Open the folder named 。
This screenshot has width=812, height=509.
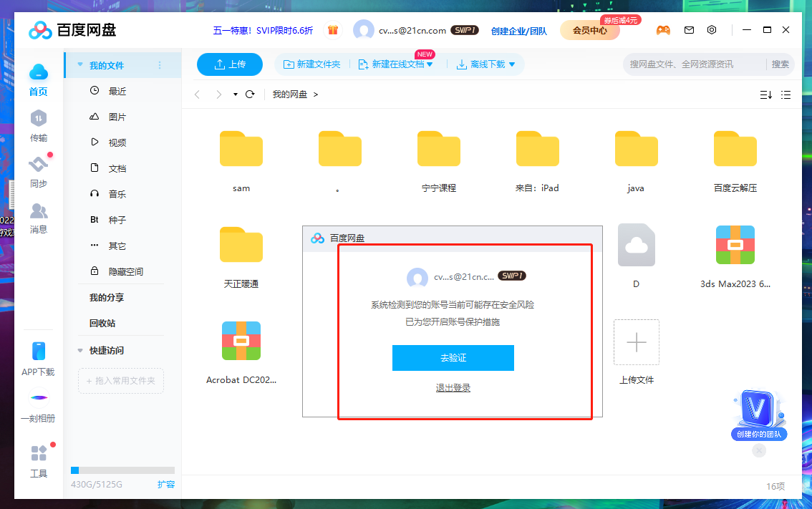coord(339,149)
